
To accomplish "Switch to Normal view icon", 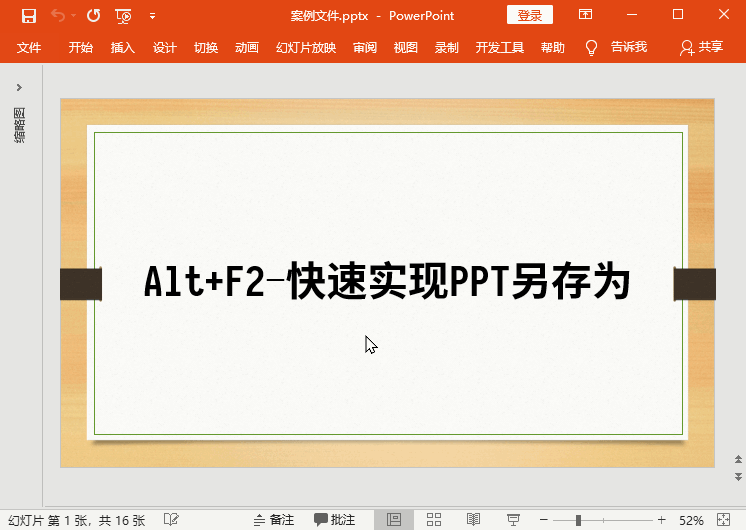I will 394,520.
